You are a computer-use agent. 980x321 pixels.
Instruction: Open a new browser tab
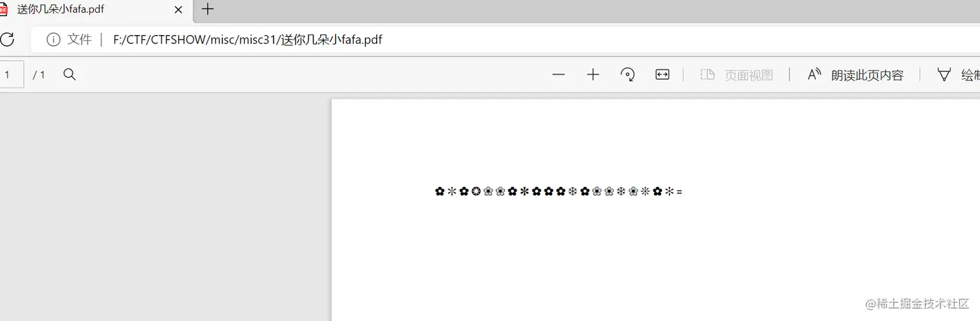(207, 9)
